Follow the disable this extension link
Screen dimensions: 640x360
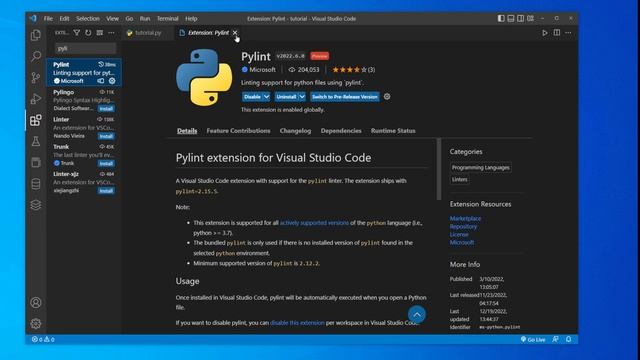point(297,322)
